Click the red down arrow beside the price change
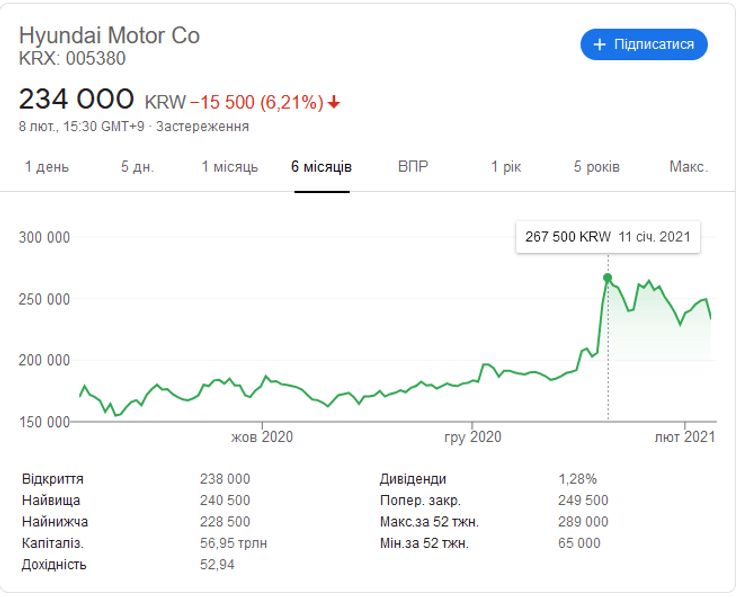Viewport: 740px width, 597px height. point(334,102)
